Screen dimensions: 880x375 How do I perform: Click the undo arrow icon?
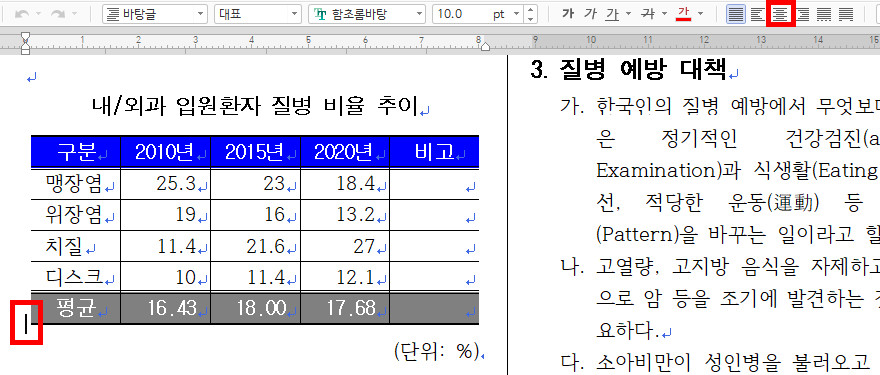pyautogui.click(x=22, y=14)
